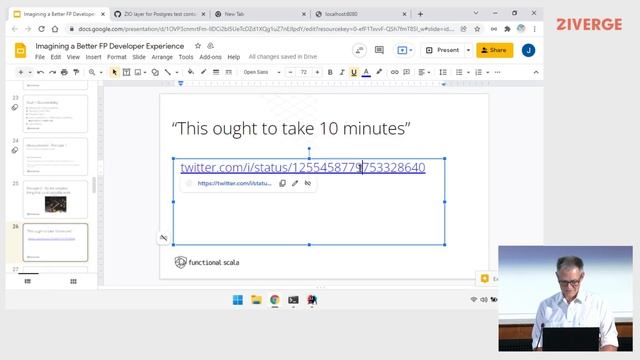The height and width of the screenshot is (360, 640).
Task: Increase the font size
Action: pos(317,72)
